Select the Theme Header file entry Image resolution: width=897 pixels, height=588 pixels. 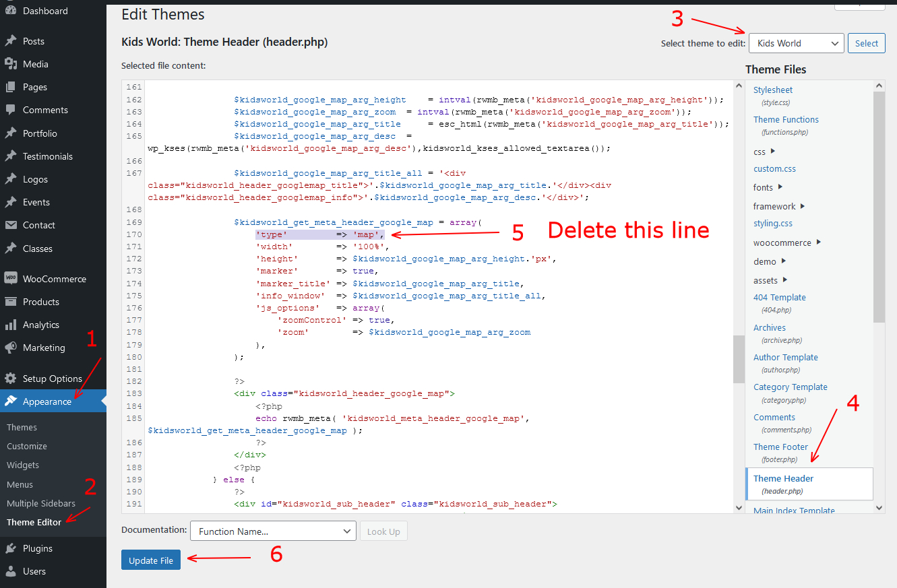click(x=809, y=484)
